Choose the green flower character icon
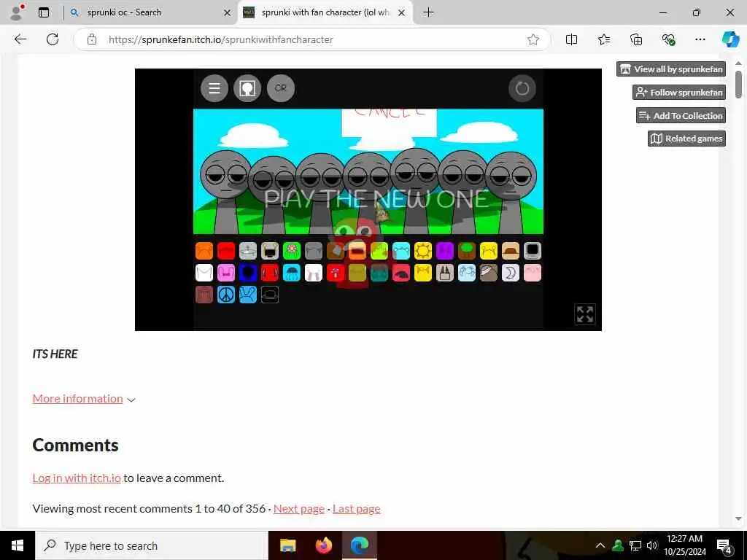Image resolution: width=747 pixels, height=560 pixels. pos(292,251)
